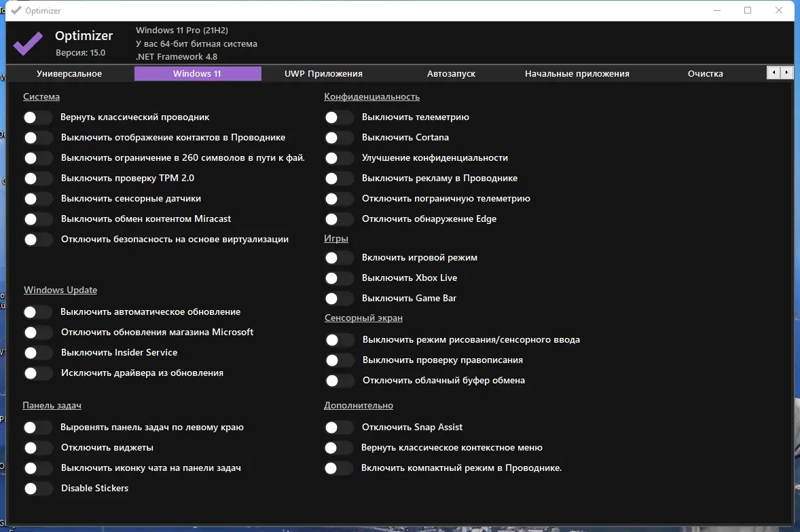Enable 'Выключить телеметрию'
The height and width of the screenshot is (532, 800).
click(339, 117)
